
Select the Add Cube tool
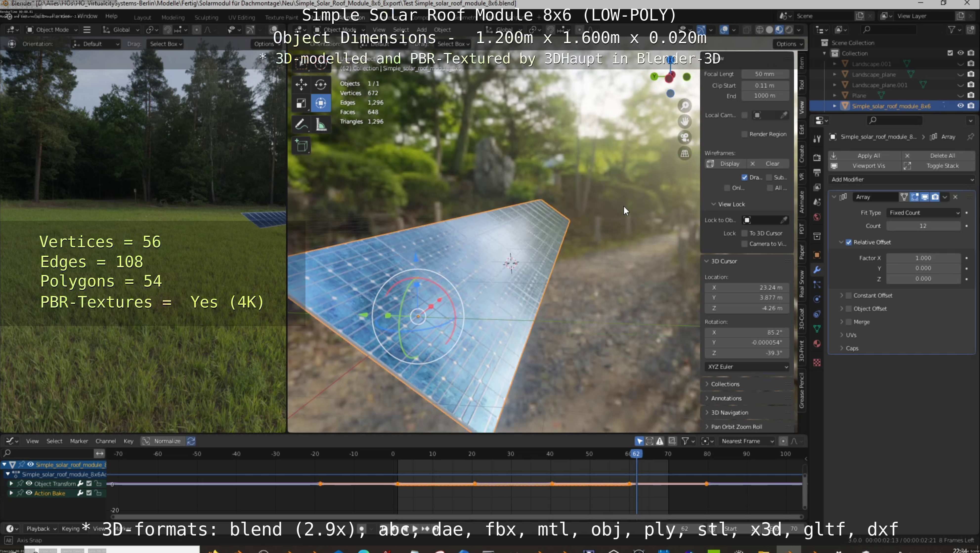302,146
